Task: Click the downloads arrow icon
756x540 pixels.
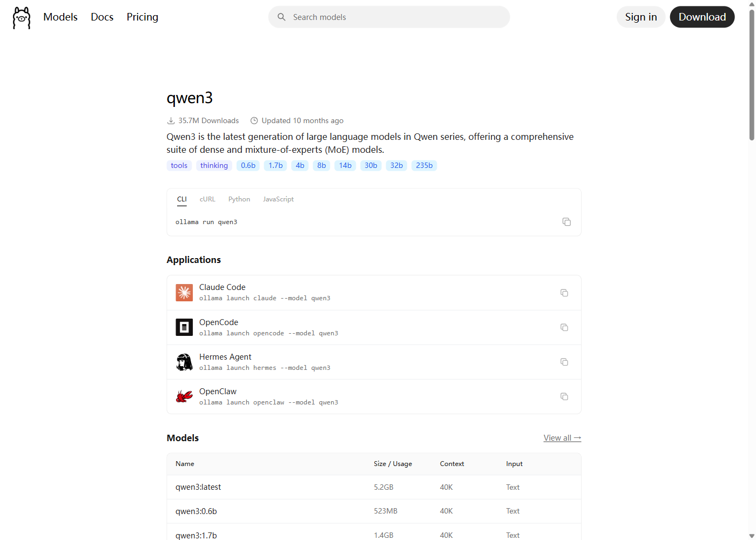Action: (x=171, y=121)
